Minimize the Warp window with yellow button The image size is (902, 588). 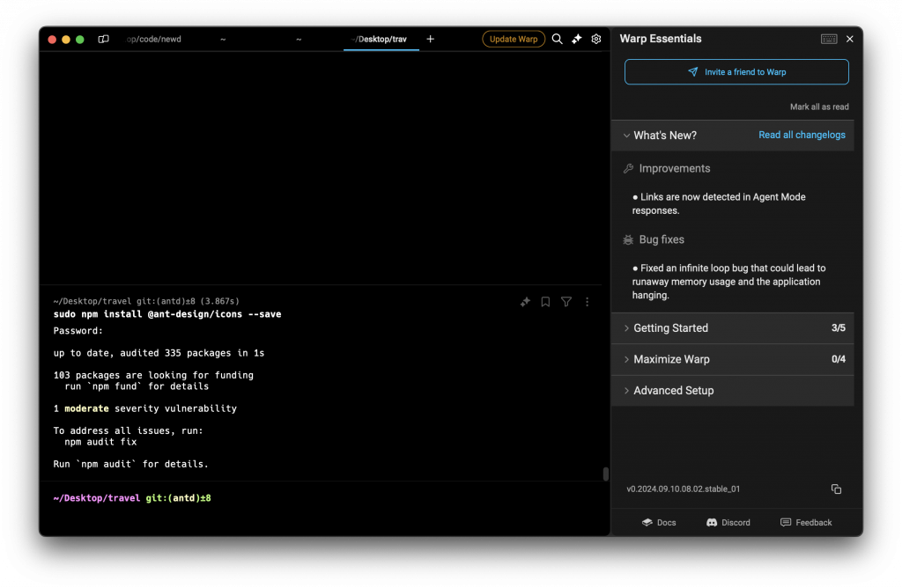click(65, 39)
